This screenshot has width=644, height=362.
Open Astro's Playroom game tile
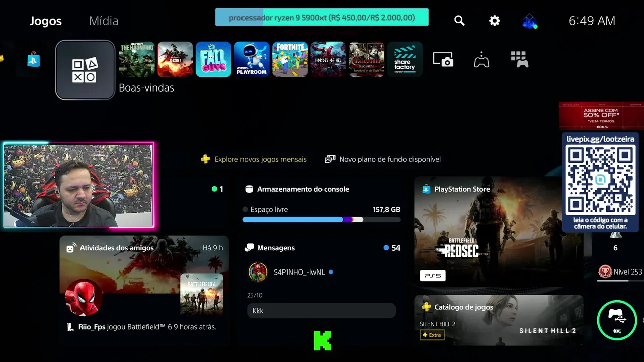coord(252,59)
